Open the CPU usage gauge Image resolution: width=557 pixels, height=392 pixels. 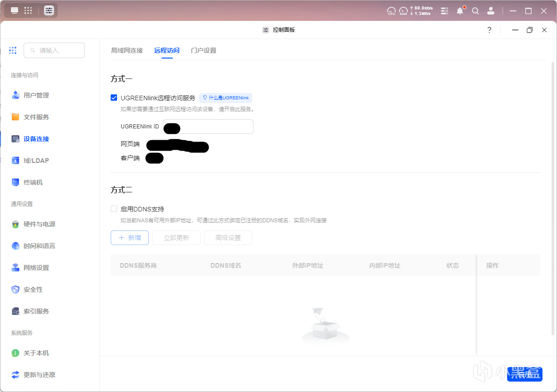(x=391, y=11)
